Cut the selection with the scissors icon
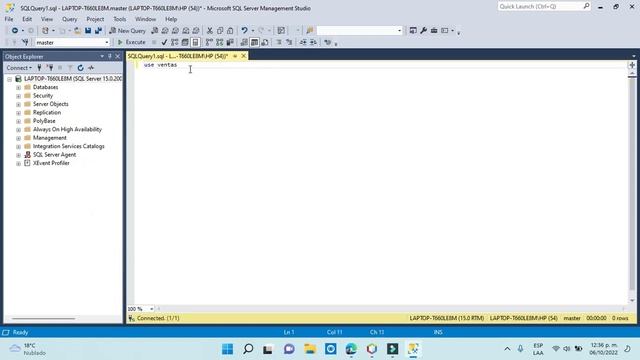 (210, 31)
